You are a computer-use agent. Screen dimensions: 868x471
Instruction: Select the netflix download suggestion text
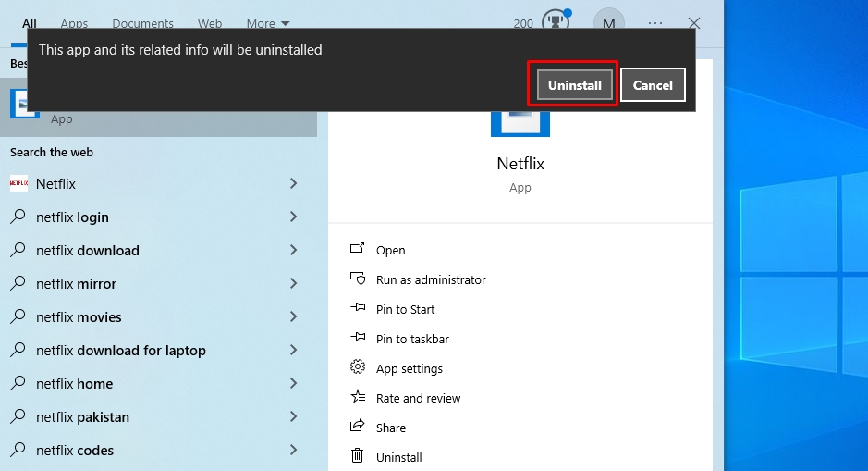tap(88, 251)
